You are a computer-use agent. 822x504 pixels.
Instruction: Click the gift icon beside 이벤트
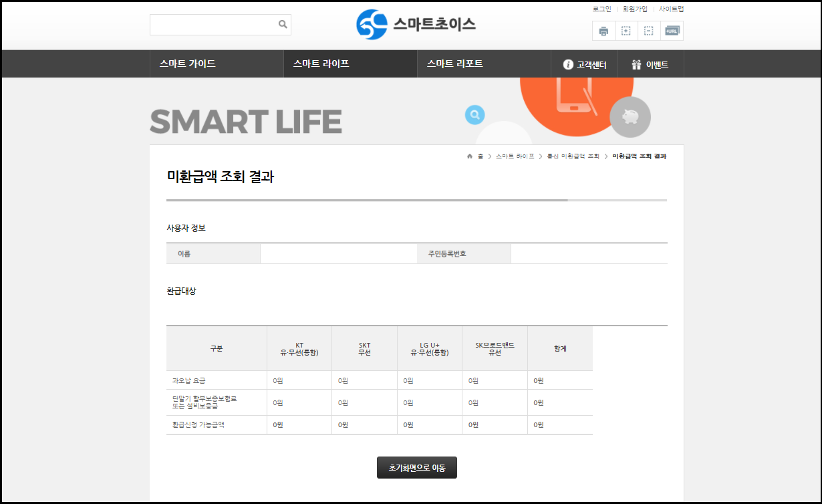point(636,65)
